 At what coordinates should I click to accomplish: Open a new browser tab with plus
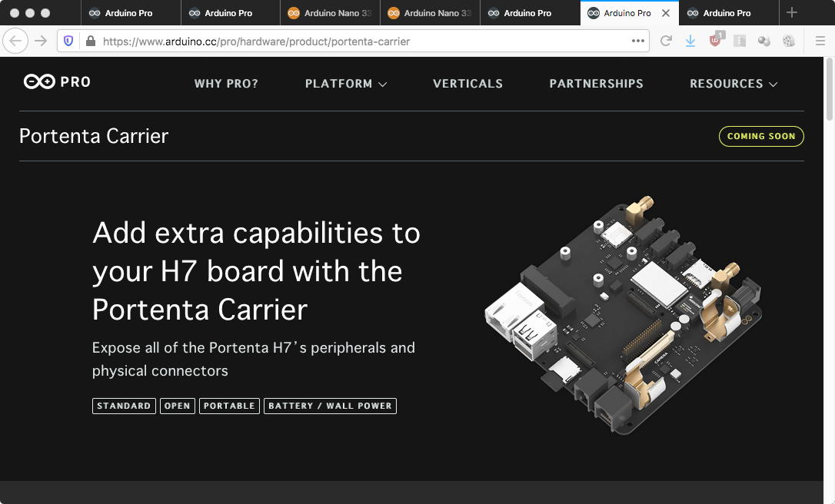[x=792, y=13]
